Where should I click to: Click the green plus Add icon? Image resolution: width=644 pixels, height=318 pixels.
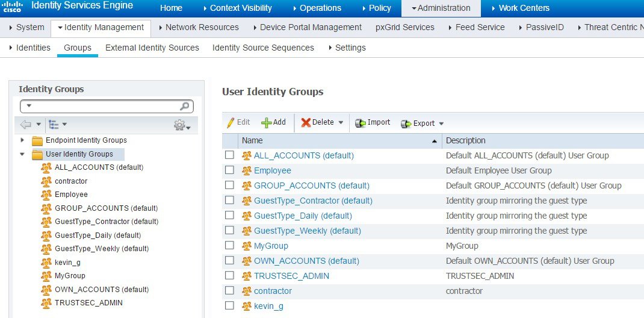267,122
